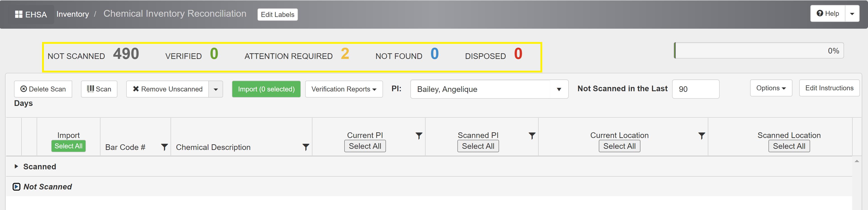Click the Edit Labels button
Screen dimensions: 868x210
[277, 14]
